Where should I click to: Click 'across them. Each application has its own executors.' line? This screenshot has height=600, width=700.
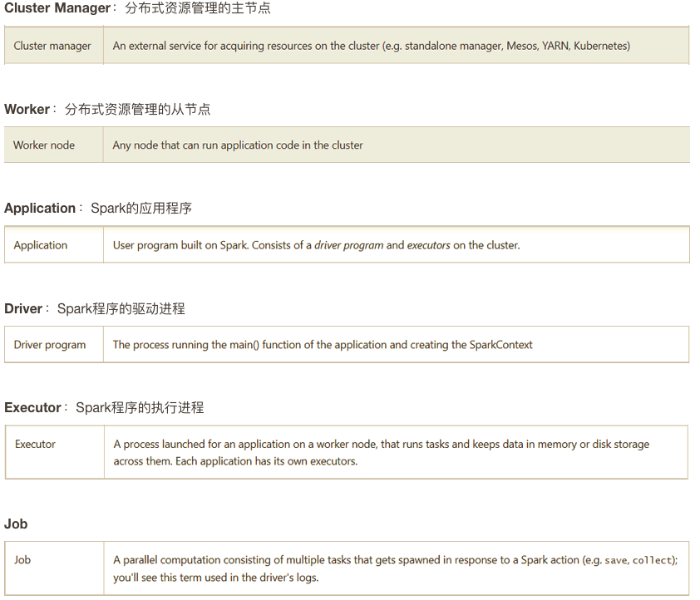point(235,461)
